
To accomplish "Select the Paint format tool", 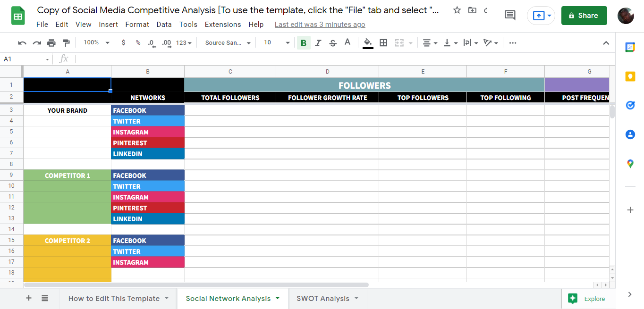I will 66,42.
